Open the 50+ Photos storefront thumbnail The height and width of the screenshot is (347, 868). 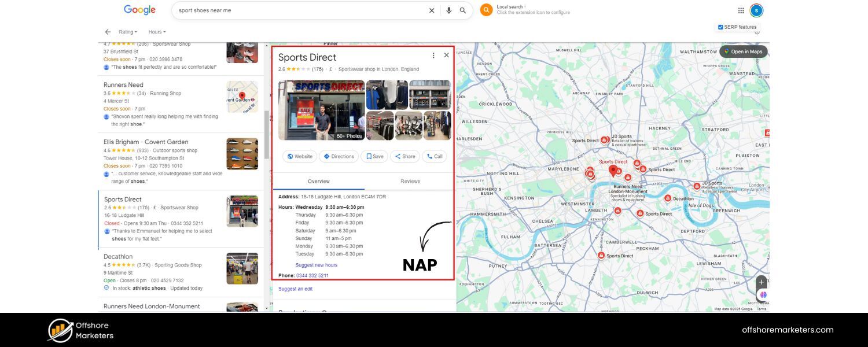coord(321,110)
